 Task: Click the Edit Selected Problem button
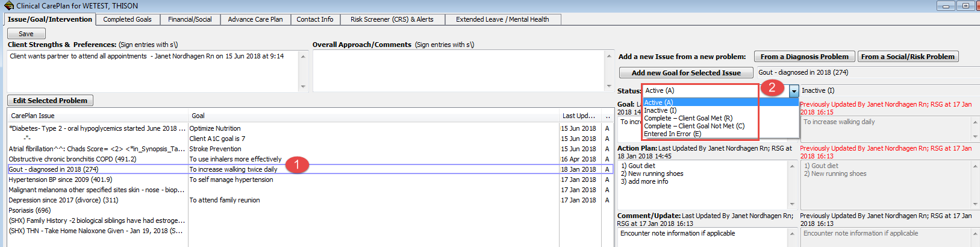pos(50,101)
